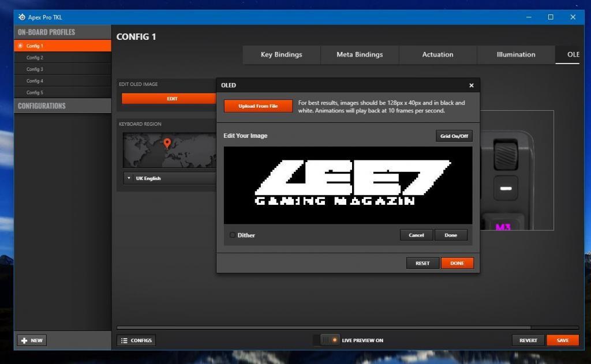Image resolution: width=591 pixels, height=364 pixels.
Task: Switch to the Key Bindings tab
Action: pyautogui.click(x=281, y=55)
